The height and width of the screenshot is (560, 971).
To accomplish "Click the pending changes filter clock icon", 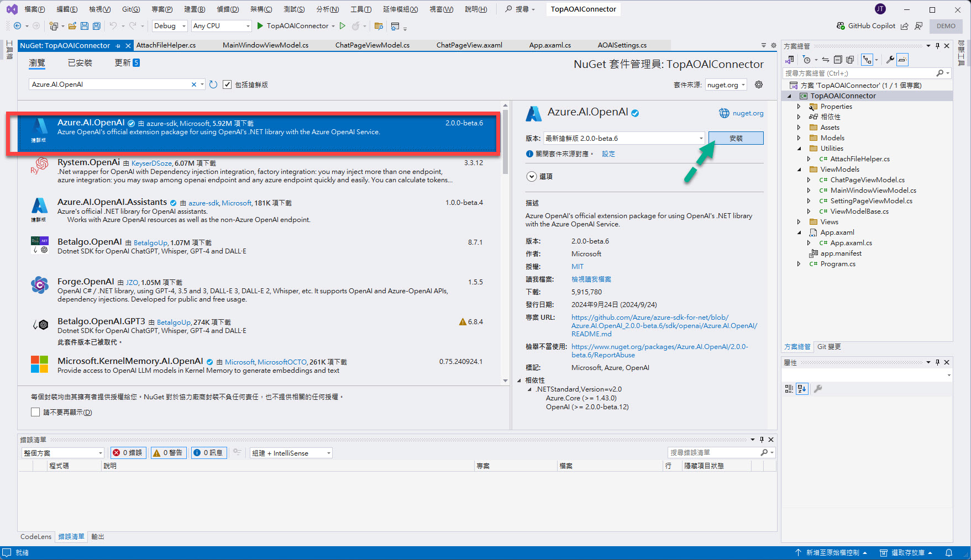I will coord(807,60).
